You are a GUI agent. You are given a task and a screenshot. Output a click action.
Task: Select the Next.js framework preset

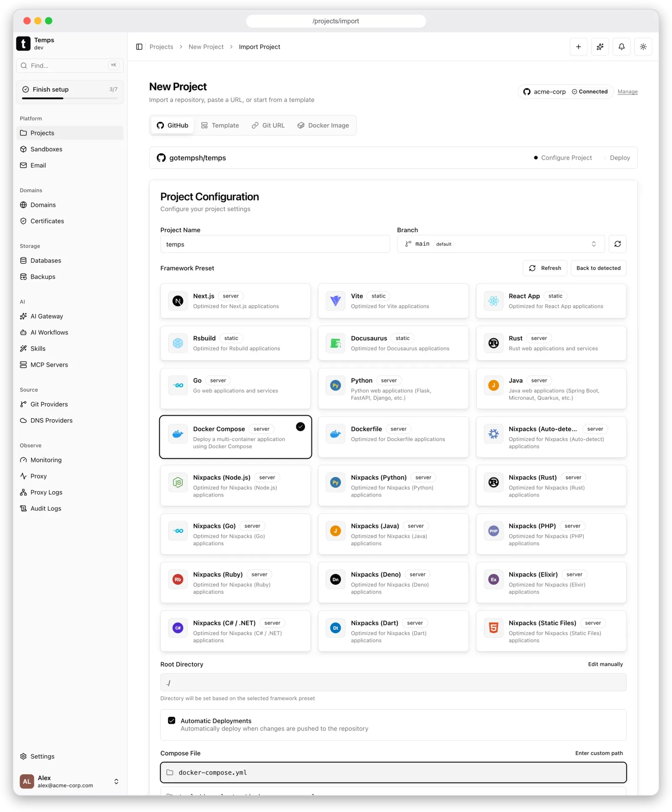[x=235, y=301]
